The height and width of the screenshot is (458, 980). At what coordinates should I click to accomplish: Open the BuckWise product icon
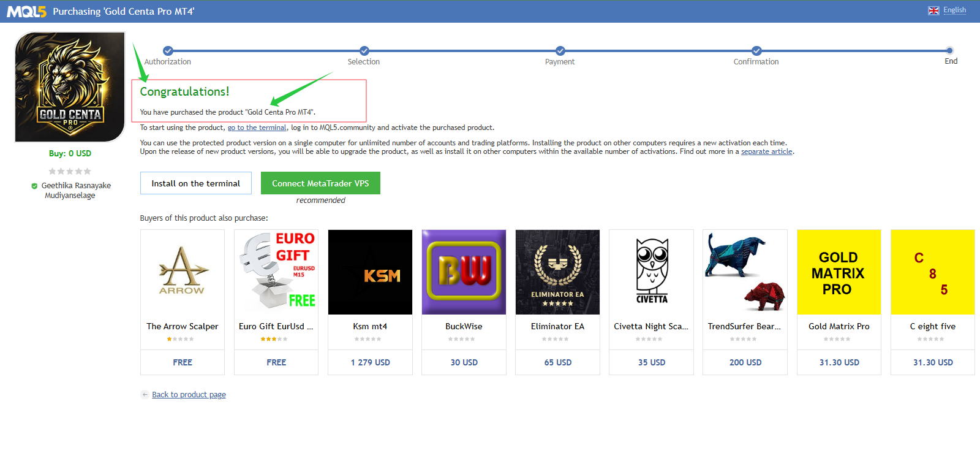pos(464,272)
